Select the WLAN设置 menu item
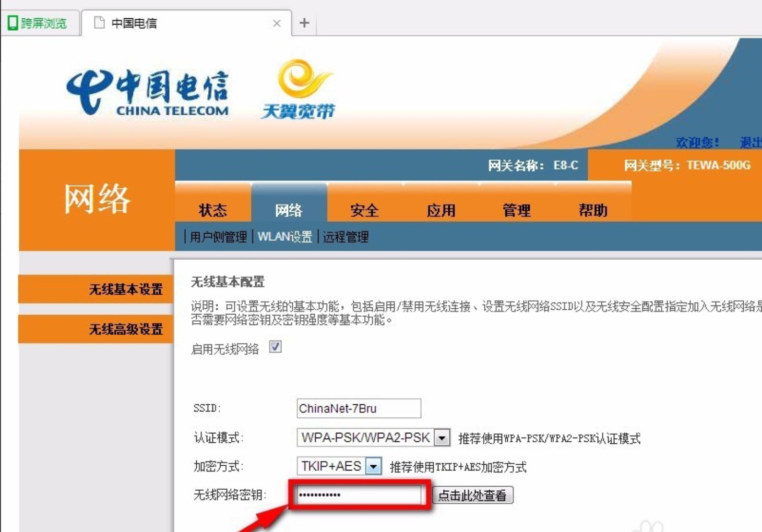762x532 pixels. coord(285,236)
